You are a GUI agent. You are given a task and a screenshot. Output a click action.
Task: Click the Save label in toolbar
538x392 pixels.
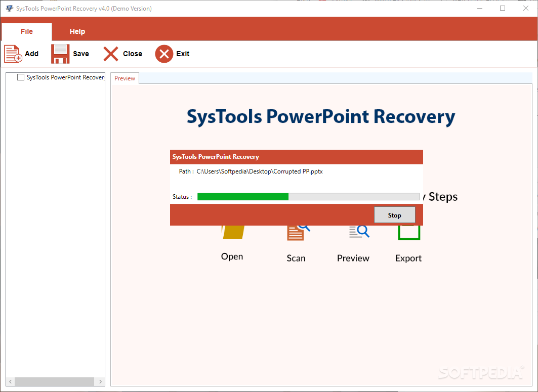pyautogui.click(x=81, y=54)
